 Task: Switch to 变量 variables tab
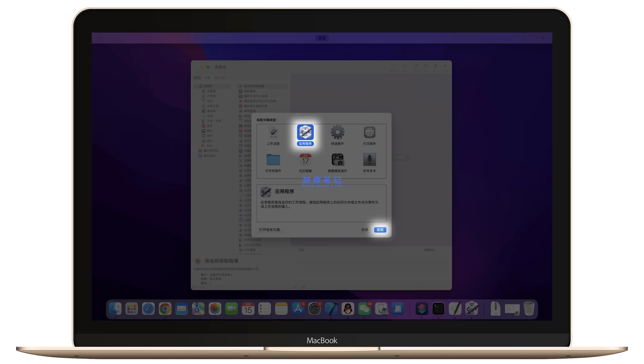[207, 78]
